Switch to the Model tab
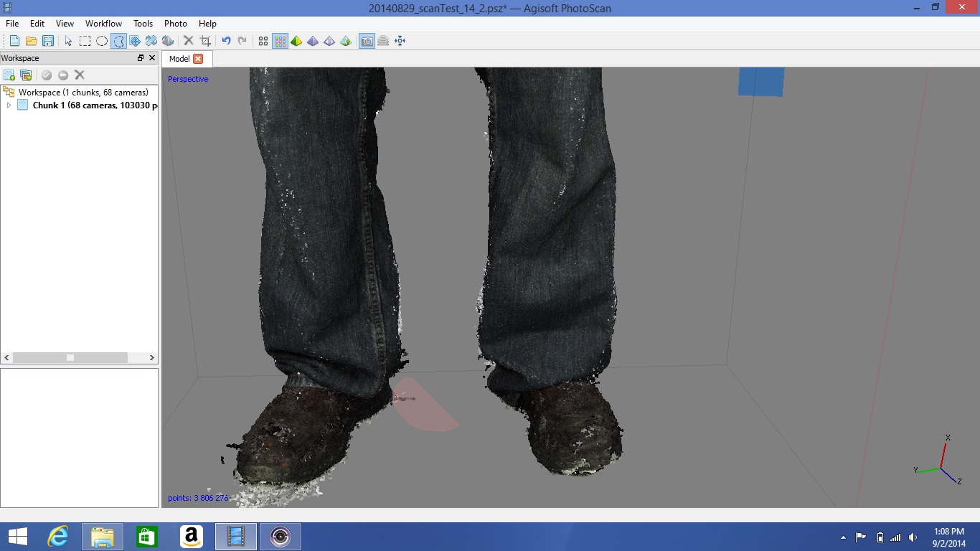This screenshot has width=980, height=551. click(181, 59)
